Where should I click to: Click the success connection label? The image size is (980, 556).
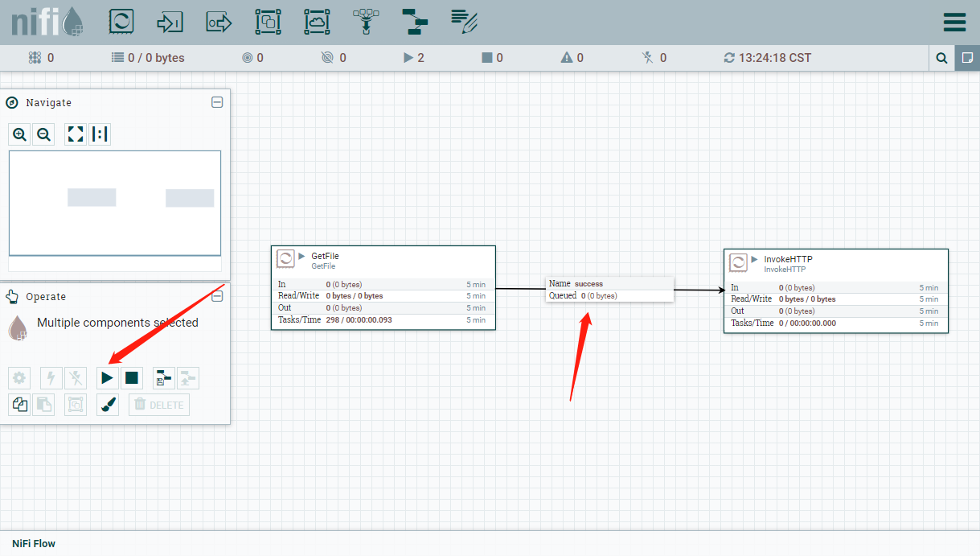[x=588, y=283]
